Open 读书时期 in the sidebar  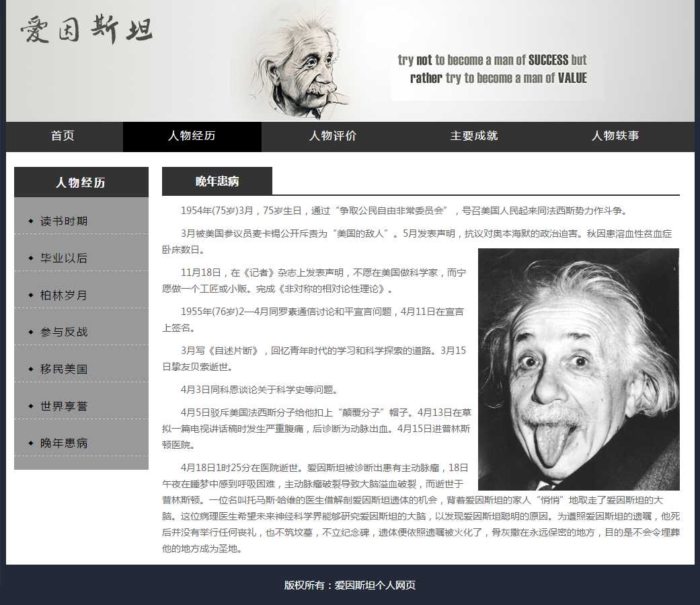coord(64,221)
